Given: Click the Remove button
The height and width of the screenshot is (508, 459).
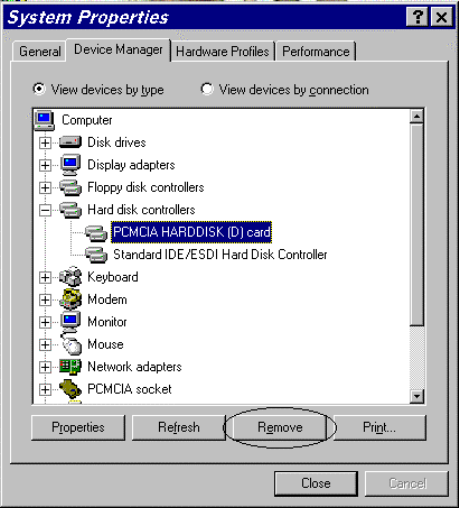Looking at the screenshot, I should (x=280, y=427).
